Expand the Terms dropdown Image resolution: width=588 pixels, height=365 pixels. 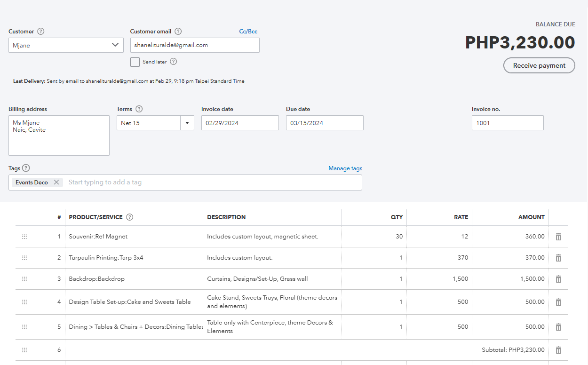click(187, 123)
